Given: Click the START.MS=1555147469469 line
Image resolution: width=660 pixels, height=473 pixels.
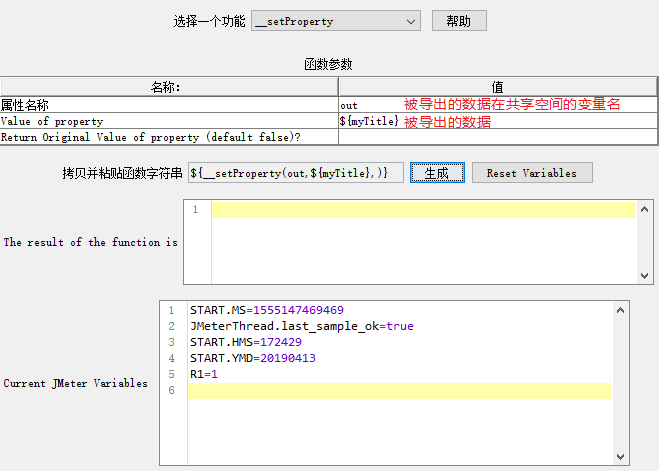Looking at the screenshot, I should point(267,310).
